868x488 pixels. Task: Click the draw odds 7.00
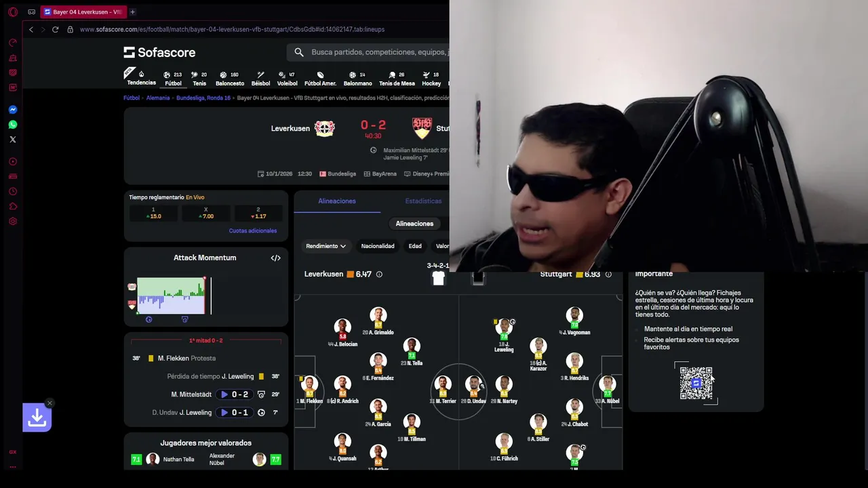pyautogui.click(x=205, y=213)
